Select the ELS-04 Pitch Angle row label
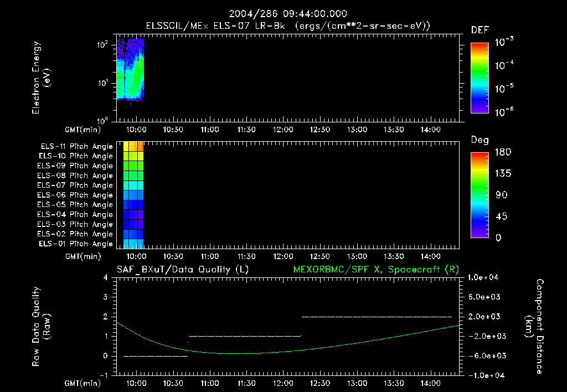 [x=75, y=214]
